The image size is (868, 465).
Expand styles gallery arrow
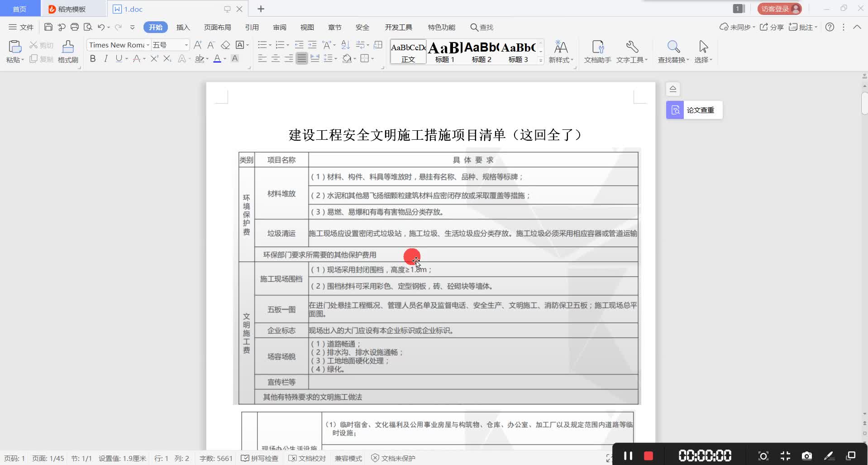pos(541,60)
